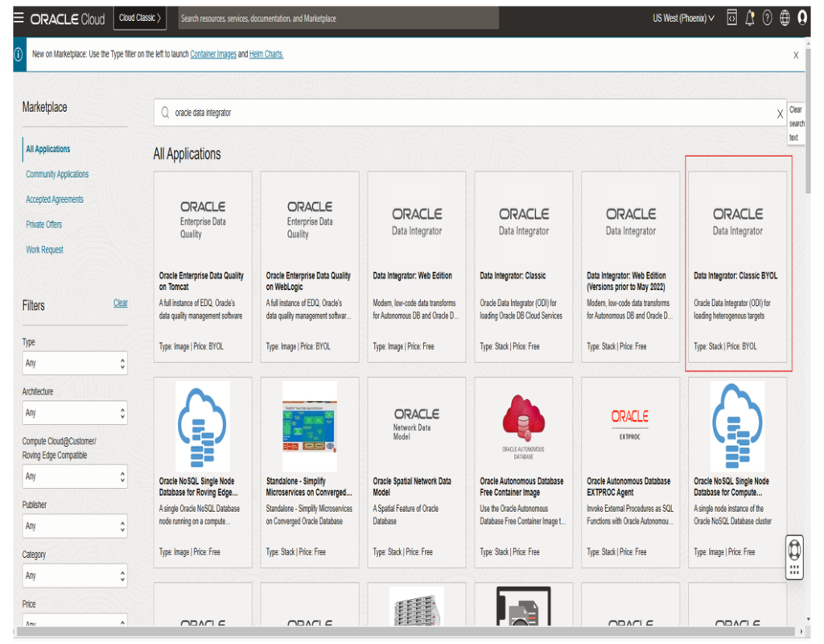Click the help question mark icon
The image size is (824, 644).
click(x=768, y=19)
